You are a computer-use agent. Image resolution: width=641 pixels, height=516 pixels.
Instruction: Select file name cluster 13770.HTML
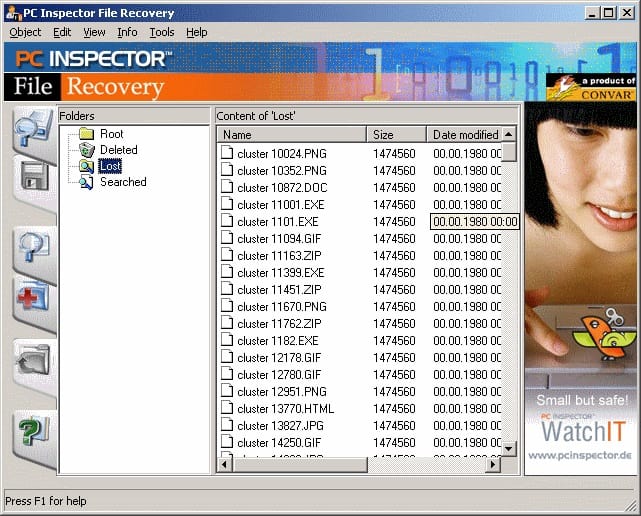point(285,409)
